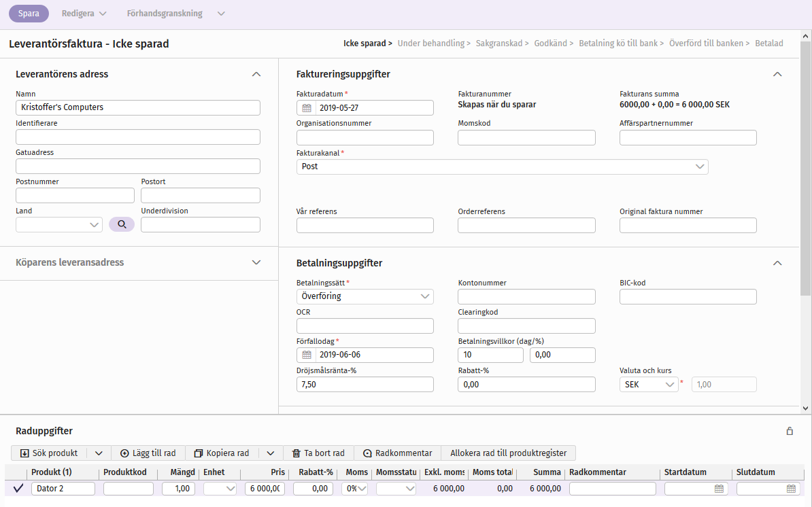Click the Postnummer input field

[75, 196]
